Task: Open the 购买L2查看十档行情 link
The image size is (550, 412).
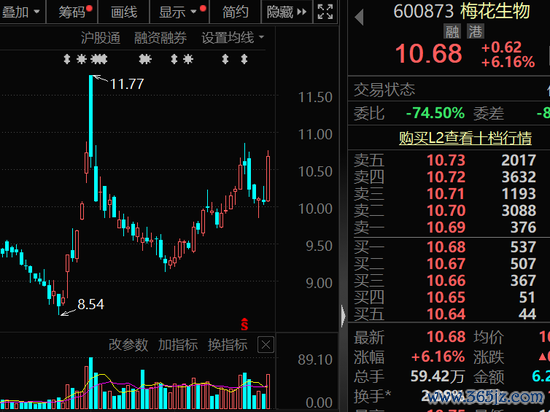Action: pos(465,138)
